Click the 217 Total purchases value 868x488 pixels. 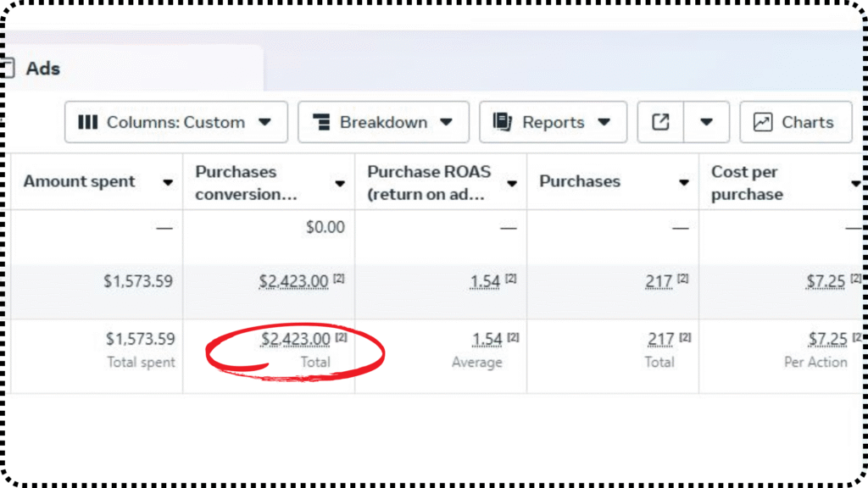[x=661, y=340]
